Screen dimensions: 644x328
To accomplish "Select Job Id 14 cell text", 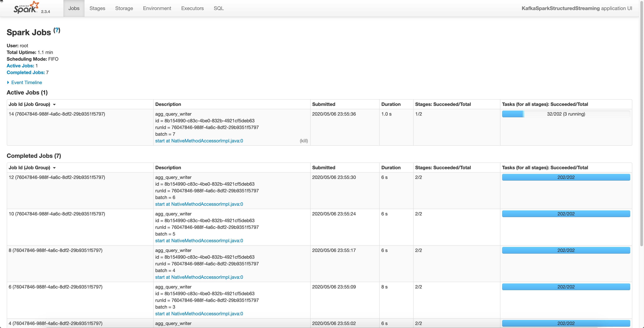I will [x=57, y=114].
